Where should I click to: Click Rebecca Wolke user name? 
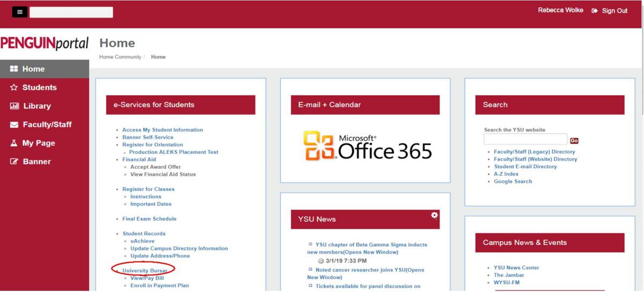[561, 11]
